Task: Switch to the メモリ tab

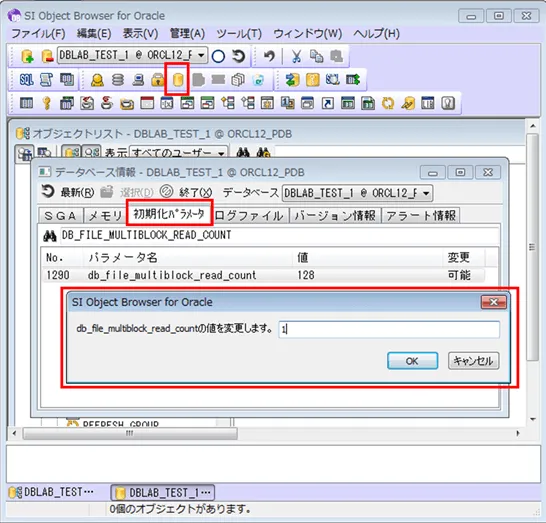Action: 105,216
